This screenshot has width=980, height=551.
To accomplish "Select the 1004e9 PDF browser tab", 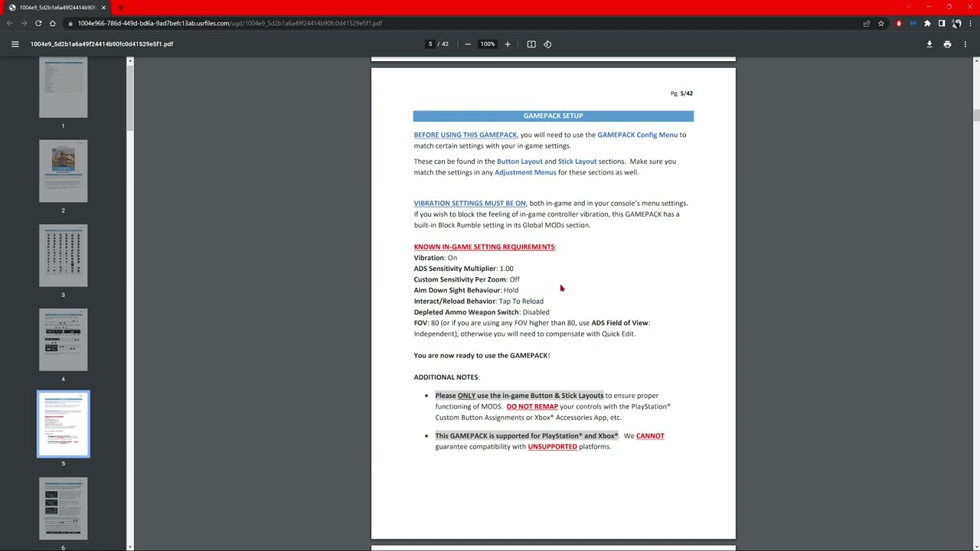I will coord(57,8).
